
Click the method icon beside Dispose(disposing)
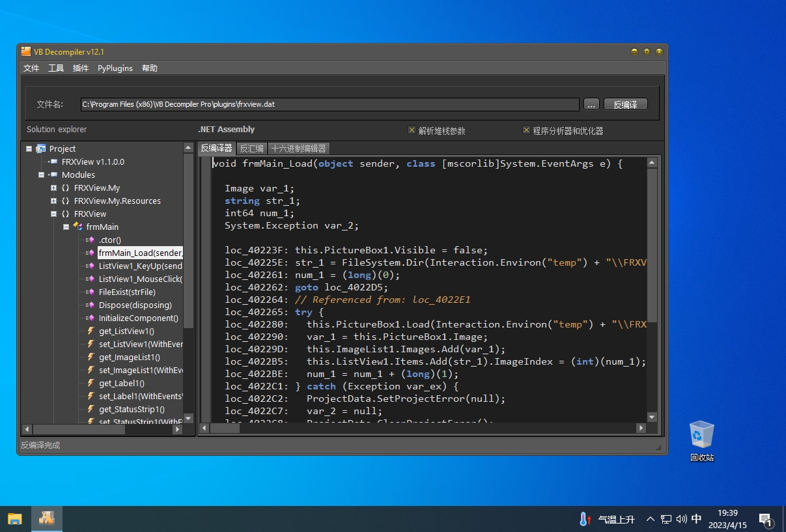(91, 305)
